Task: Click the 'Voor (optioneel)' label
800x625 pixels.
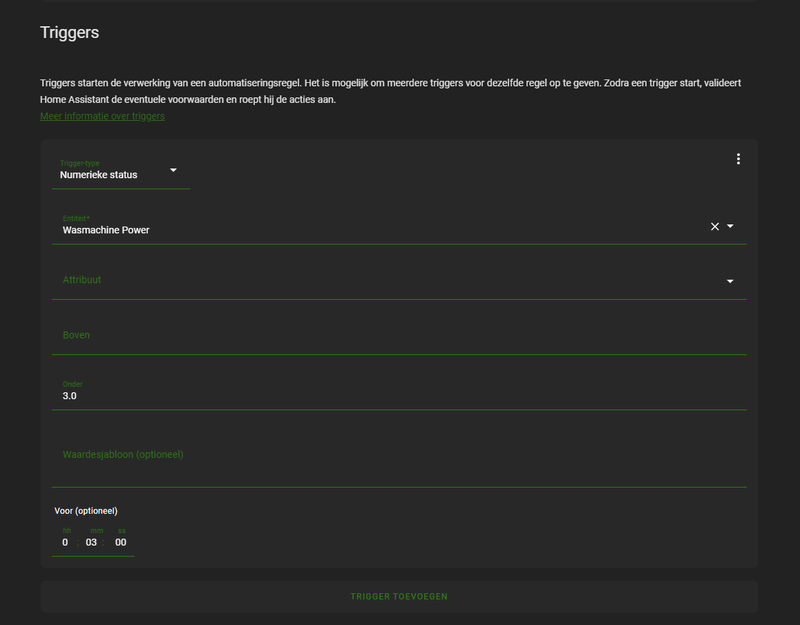Action: [x=86, y=511]
